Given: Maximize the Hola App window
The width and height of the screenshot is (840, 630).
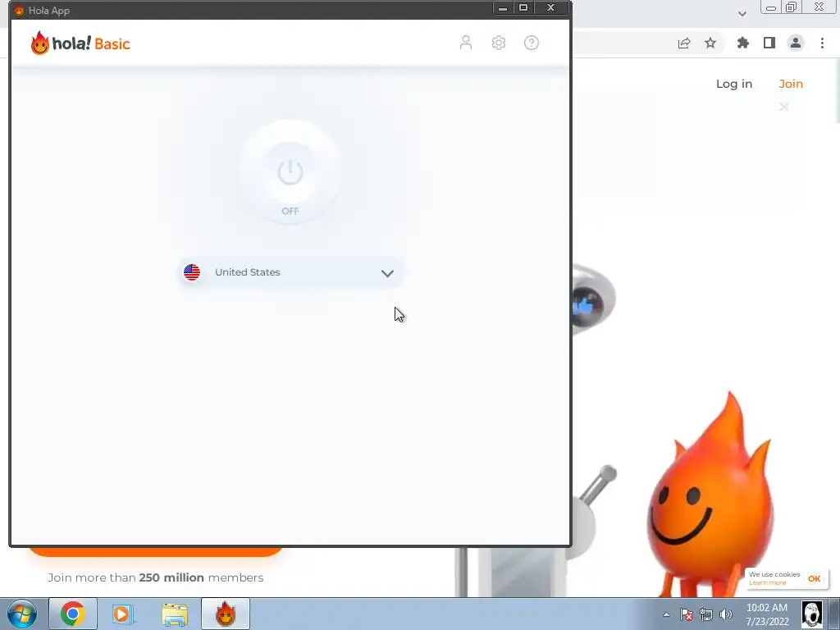Looking at the screenshot, I should coord(523,7).
